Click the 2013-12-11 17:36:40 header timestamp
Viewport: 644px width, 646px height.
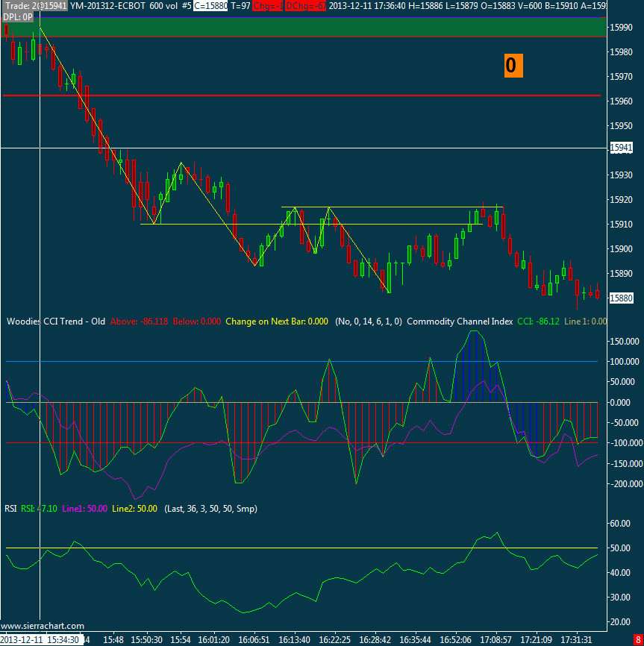coord(368,6)
